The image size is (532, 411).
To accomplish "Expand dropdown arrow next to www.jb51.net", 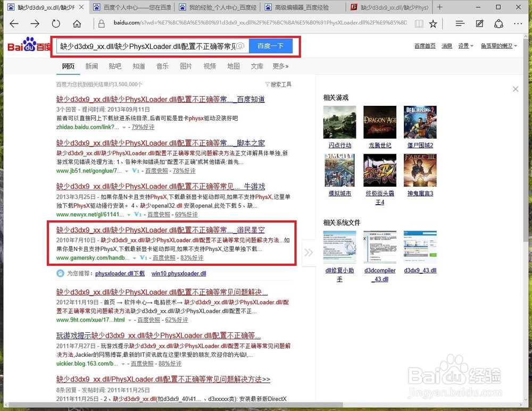I will pos(127,171).
